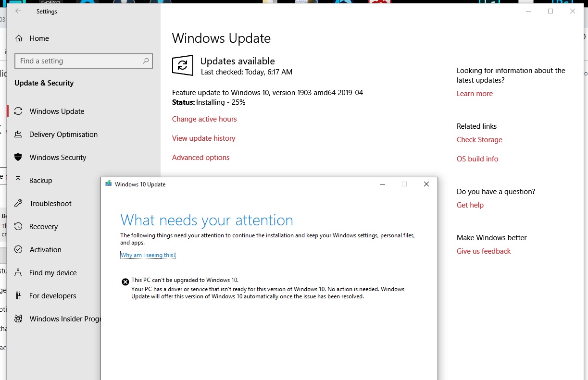
Task: Open View update history
Action: [204, 138]
